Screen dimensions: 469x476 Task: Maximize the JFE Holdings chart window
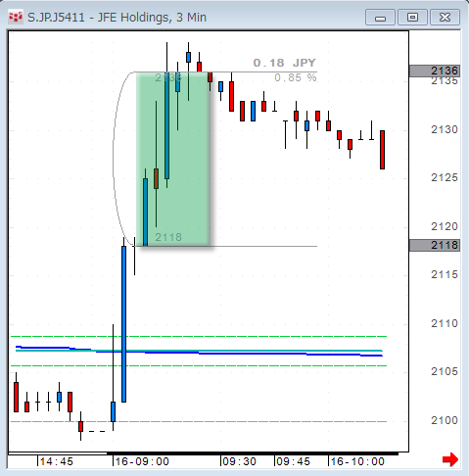412,18
